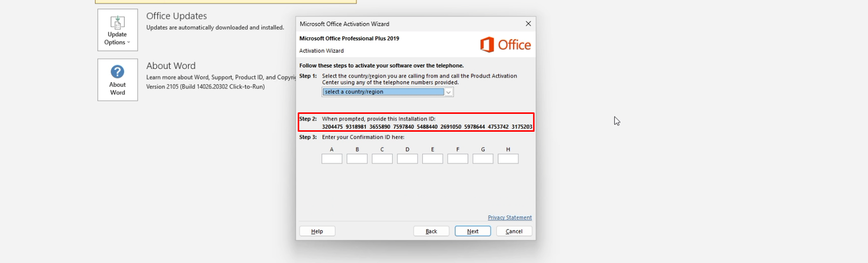The width and height of the screenshot is (868, 263).
Task: Click the Confirmation ID field E
Action: [432, 159]
